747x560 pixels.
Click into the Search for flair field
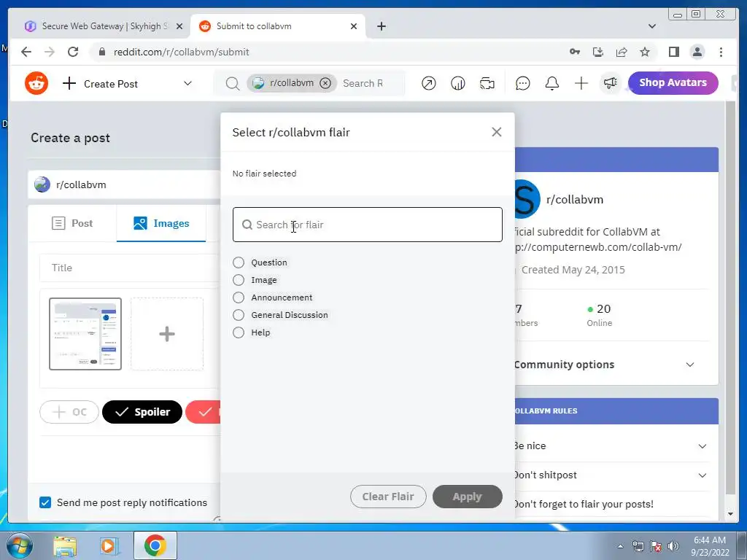[x=368, y=225]
